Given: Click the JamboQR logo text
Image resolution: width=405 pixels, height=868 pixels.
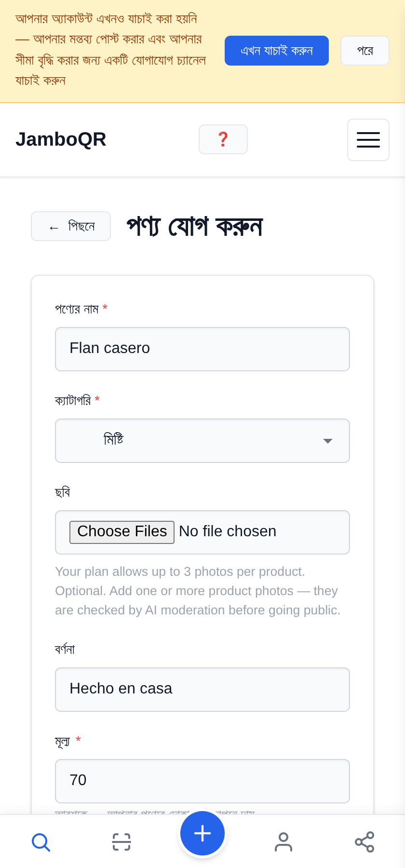Looking at the screenshot, I should [61, 139].
